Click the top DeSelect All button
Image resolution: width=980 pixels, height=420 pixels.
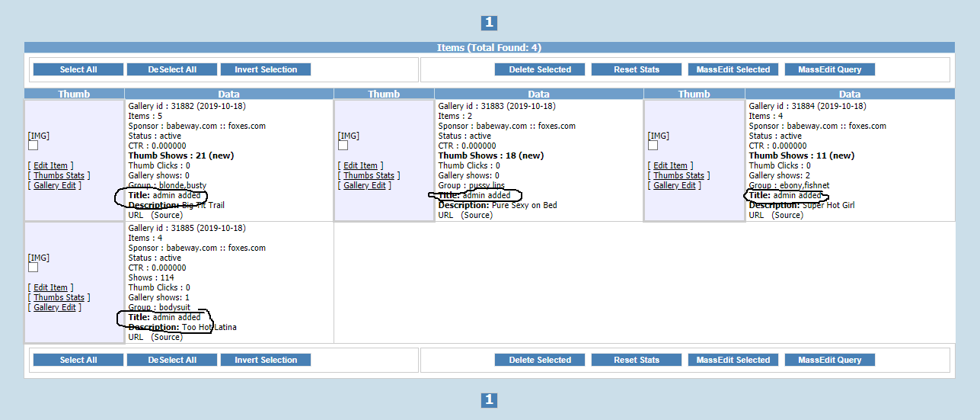coord(172,69)
